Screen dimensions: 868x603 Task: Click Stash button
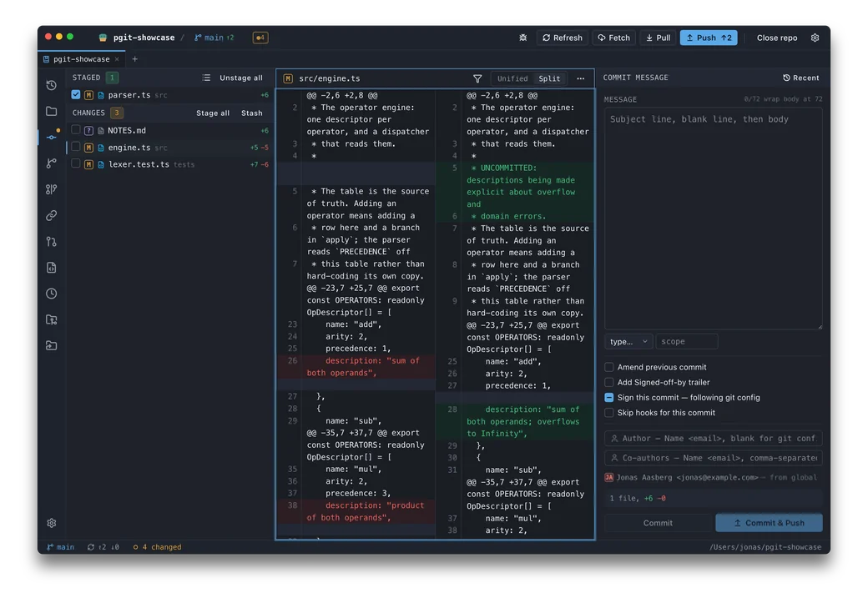click(252, 113)
